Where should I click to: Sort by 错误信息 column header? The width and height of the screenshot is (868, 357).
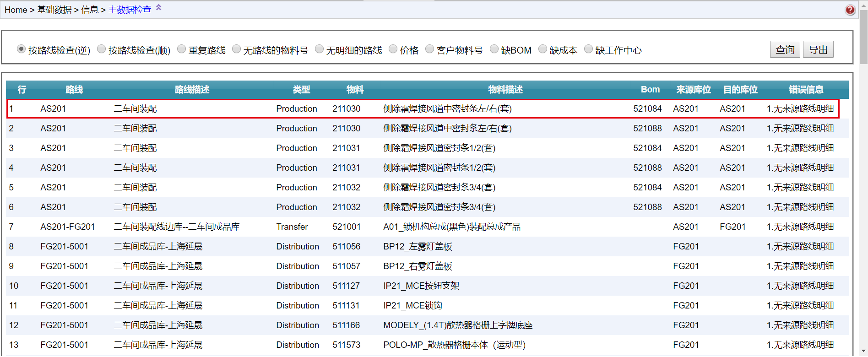pyautogui.click(x=806, y=90)
